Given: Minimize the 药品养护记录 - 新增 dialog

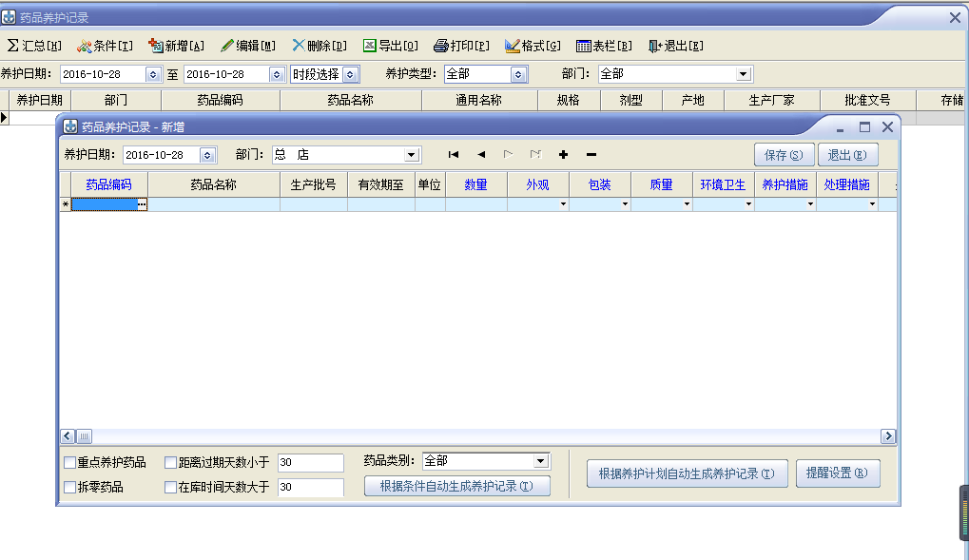Looking at the screenshot, I should 840,128.
